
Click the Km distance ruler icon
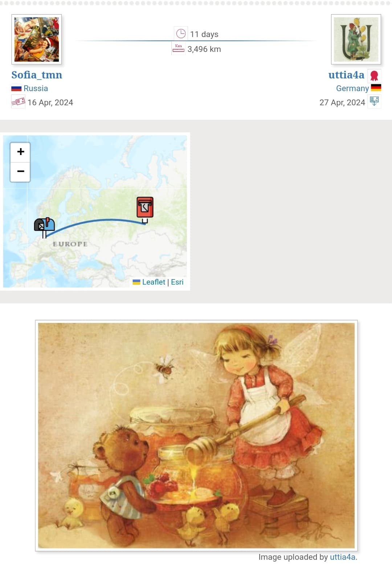(x=178, y=48)
